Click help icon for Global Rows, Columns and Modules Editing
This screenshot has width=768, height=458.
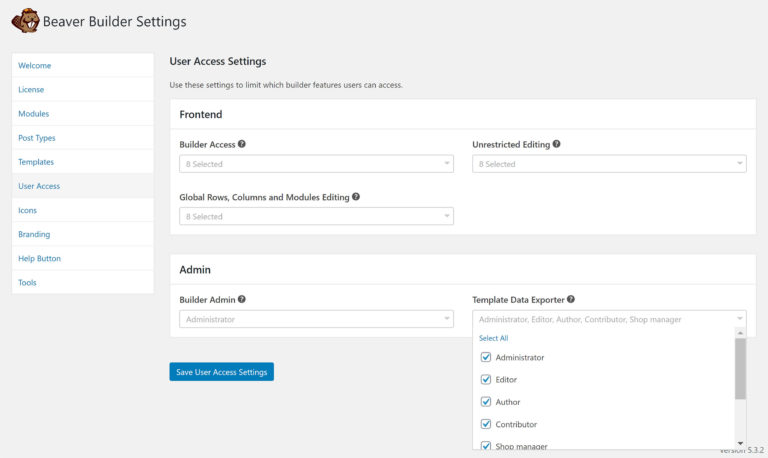[356, 196]
